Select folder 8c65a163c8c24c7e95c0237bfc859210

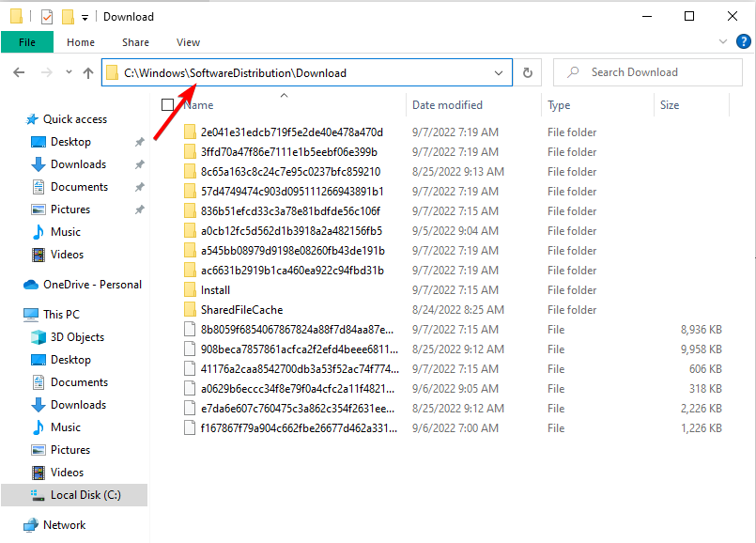click(290, 172)
